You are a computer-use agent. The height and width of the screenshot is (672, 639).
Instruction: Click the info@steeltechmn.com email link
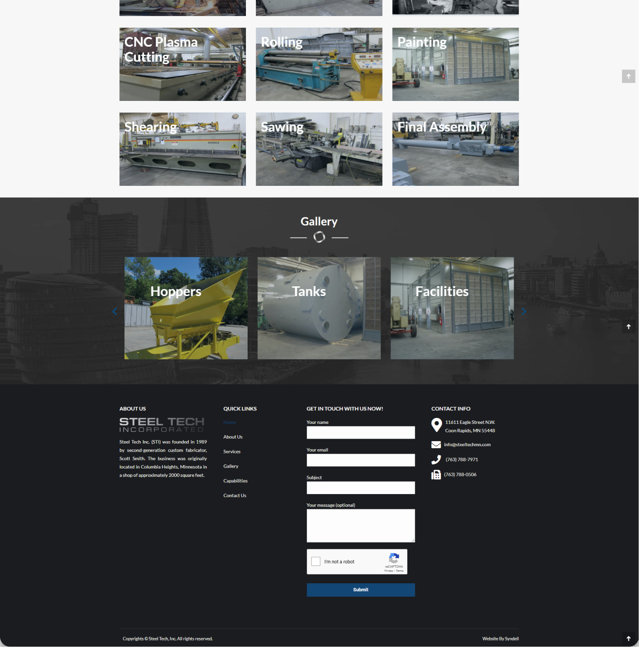(x=467, y=445)
